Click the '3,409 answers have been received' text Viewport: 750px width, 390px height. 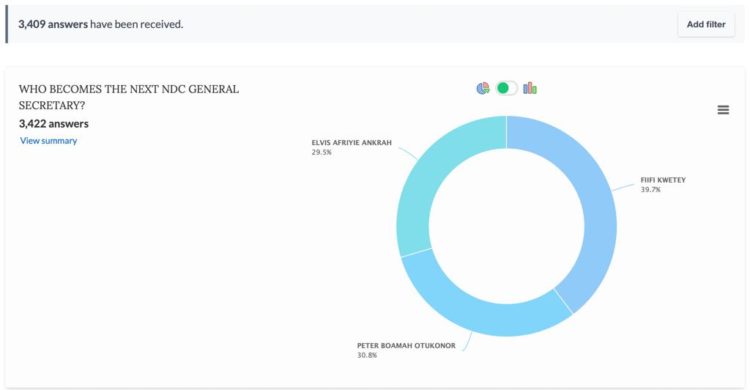[100, 24]
